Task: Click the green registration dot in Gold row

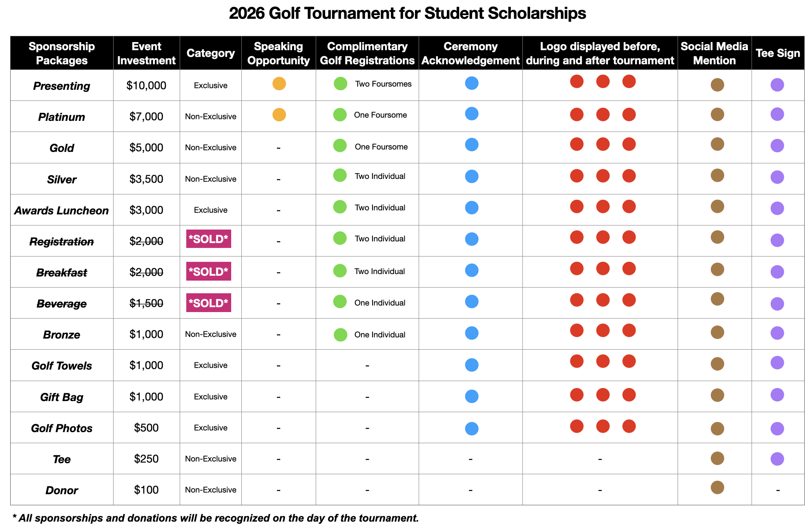Action: click(340, 145)
